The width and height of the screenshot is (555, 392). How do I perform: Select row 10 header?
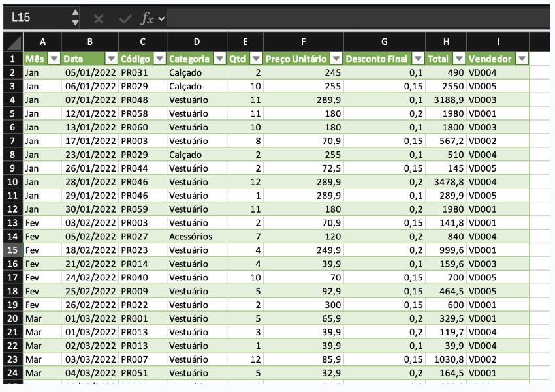tap(13, 182)
